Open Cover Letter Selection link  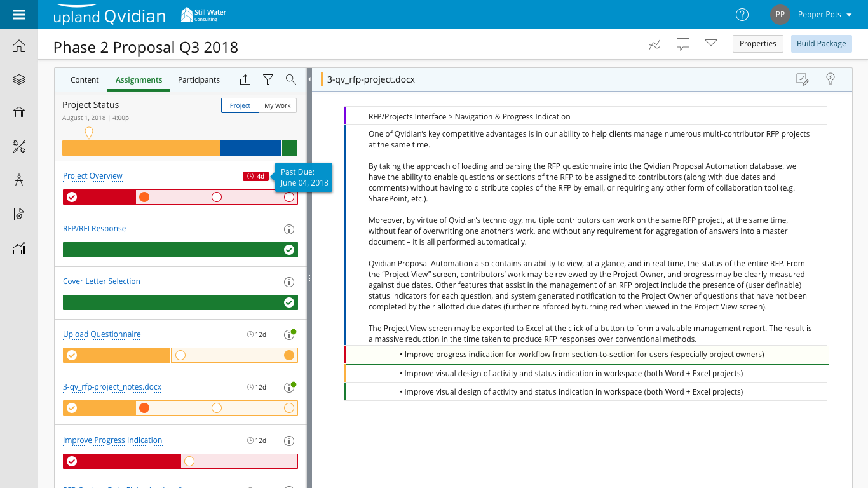point(102,281)
